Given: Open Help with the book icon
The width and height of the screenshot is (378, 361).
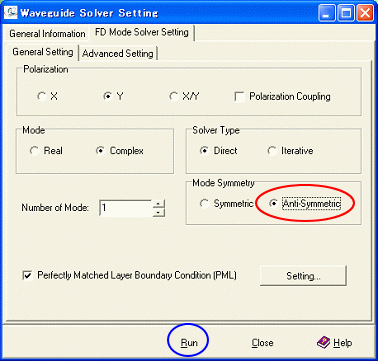Looking at the screenshot, I should [334, 342].
